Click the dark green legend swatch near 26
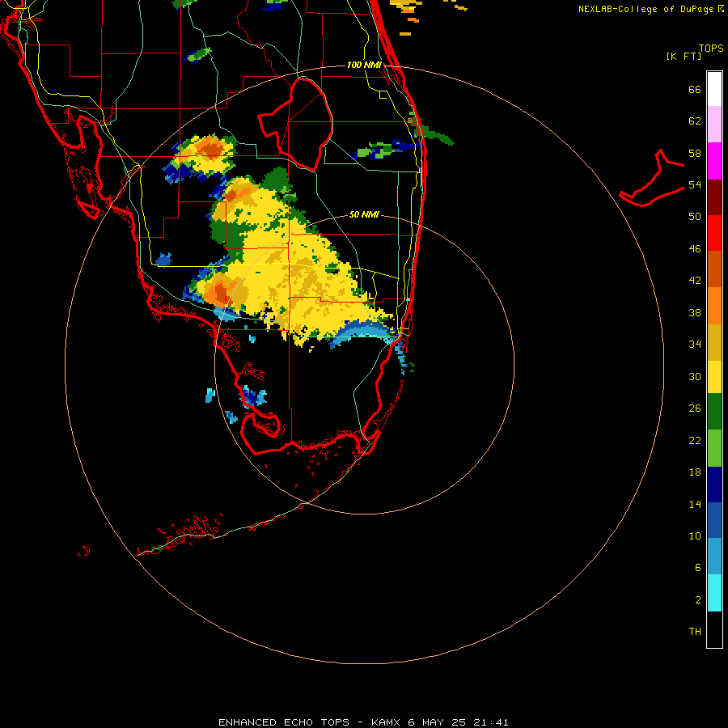The image size is (728, 728). click(714, 412)
